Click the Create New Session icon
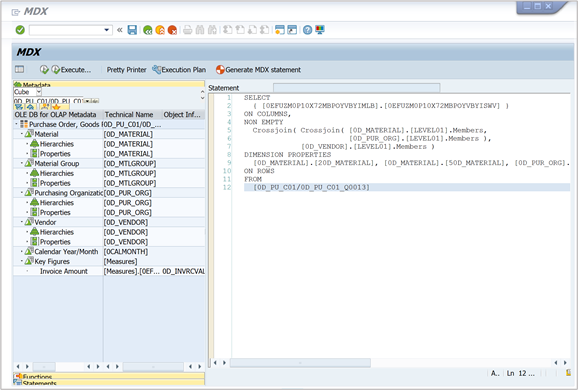Viewport: 578px width, 390px height. pyautogui.click(x=280, y=30)
